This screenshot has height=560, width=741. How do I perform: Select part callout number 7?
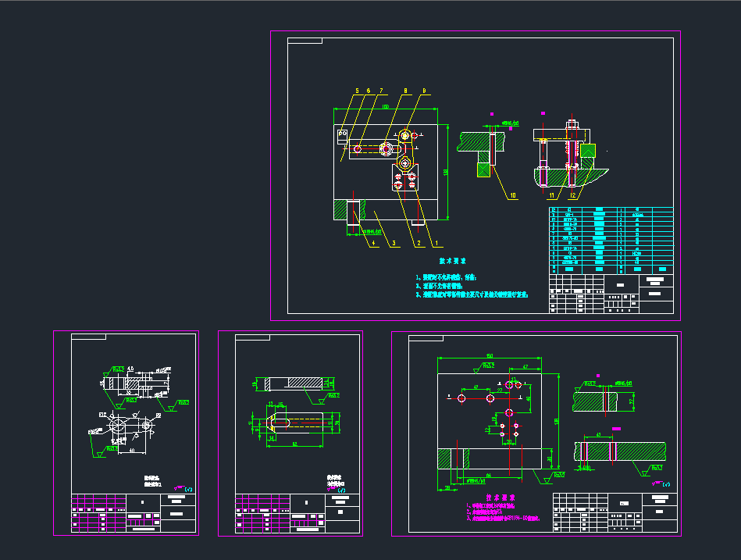[x=381, y=91]
